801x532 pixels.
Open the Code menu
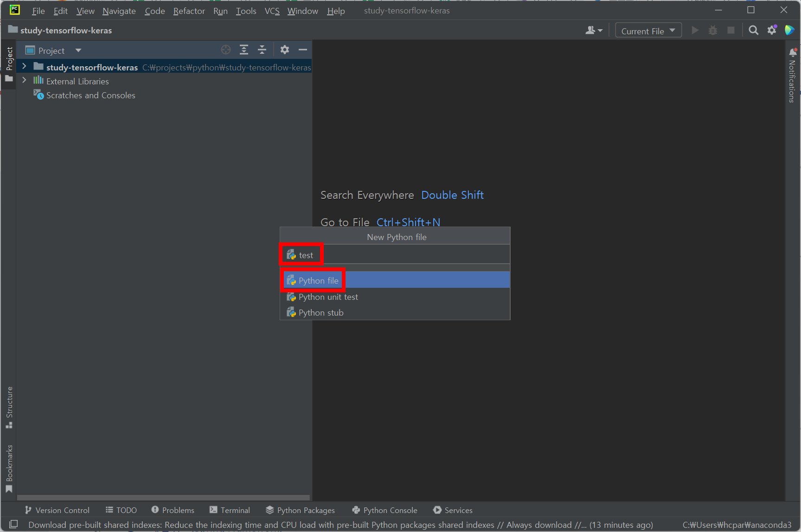point(154,11)
